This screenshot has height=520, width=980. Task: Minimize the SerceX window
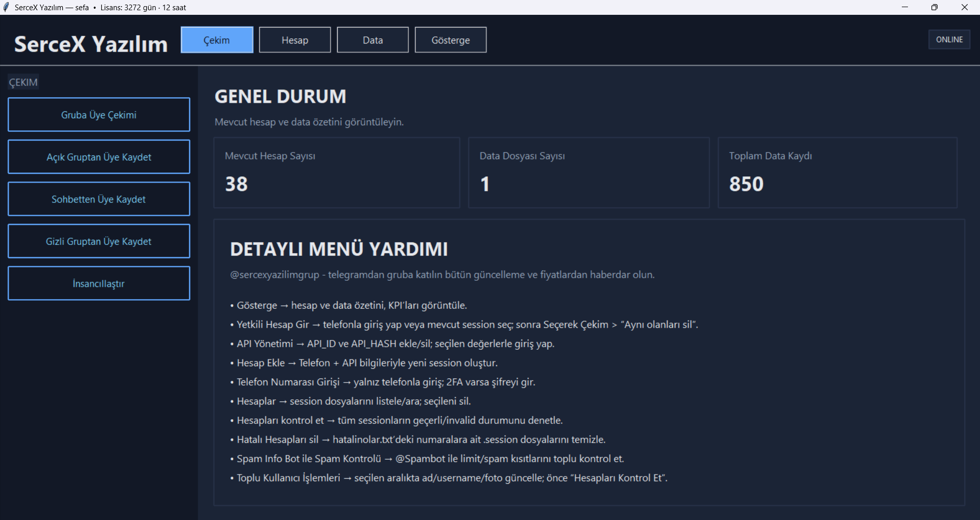(x=904, y=7)
